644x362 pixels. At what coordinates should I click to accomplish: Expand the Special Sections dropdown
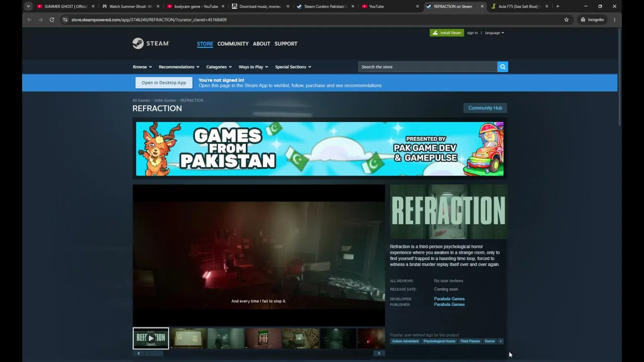(x=293, y=67)
